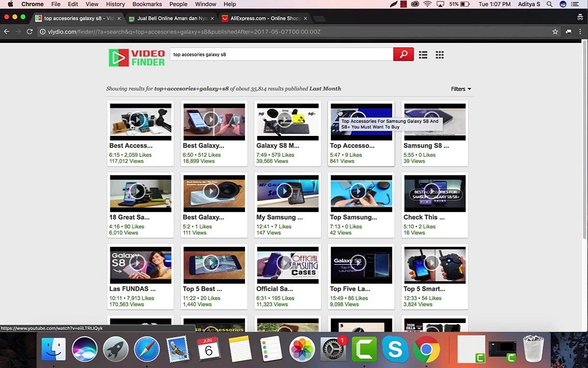
Task: Bookmark page with star icon
Action: 555,32
